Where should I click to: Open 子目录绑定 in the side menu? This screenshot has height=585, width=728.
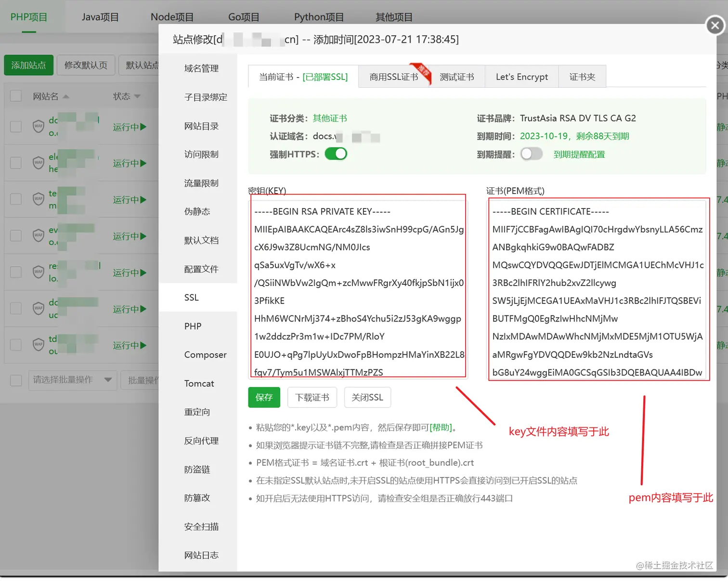click(x=206, y=97)
